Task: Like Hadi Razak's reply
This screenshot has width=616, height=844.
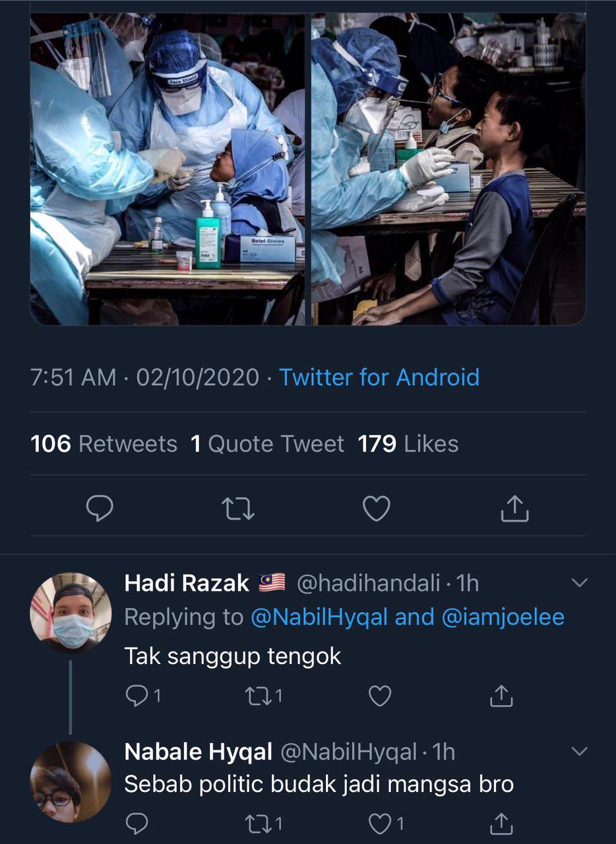Action: point(379,696)
